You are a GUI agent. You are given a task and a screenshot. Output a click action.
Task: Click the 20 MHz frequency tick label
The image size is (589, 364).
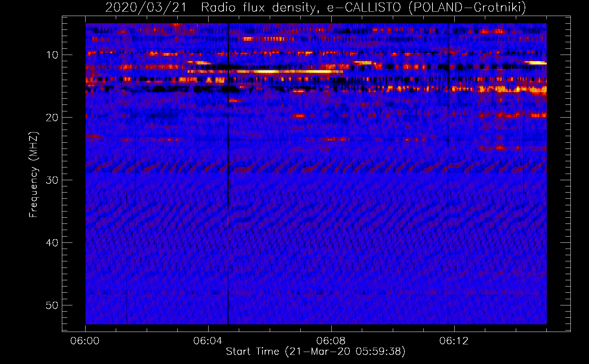(52, 118)
